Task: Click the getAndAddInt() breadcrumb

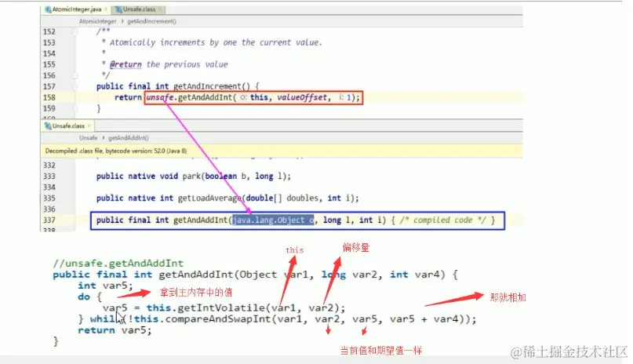Action: tap(129, 138)
